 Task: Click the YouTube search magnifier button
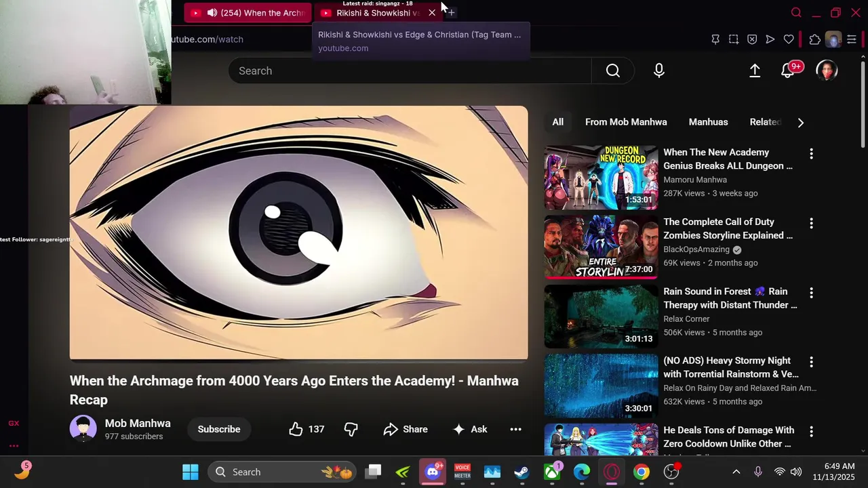pyautogui.click(x=612, y=70)
